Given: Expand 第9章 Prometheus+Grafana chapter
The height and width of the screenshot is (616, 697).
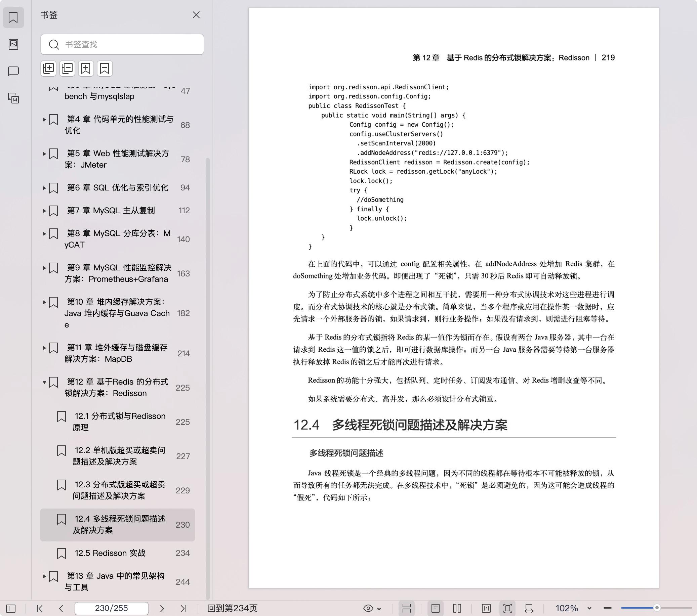Looking at the screenshot, I should pos(44,268).
